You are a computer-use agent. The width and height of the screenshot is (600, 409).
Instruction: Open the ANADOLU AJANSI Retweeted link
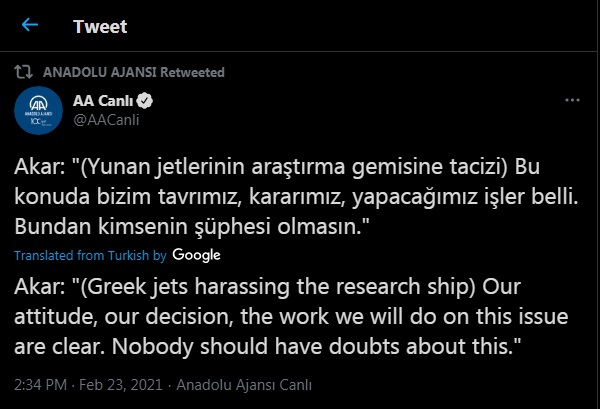pos(134,72)
